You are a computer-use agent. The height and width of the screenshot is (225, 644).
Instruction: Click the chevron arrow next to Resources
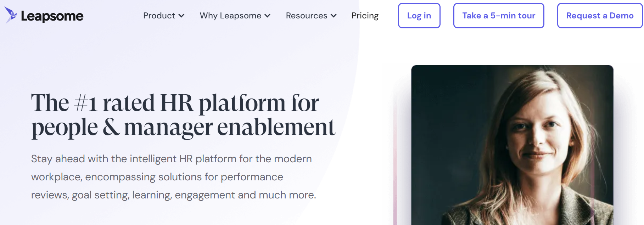click(333, 16)
